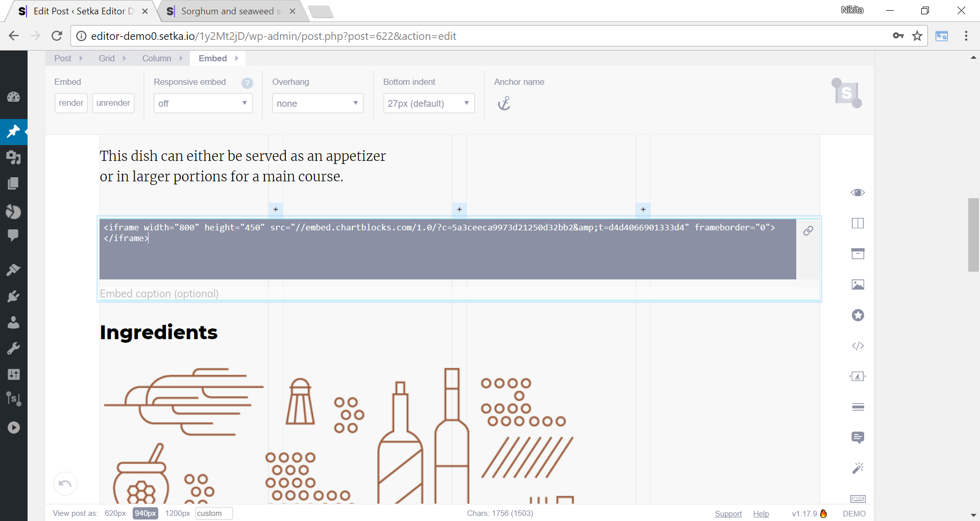Expand the Bottom indent dropdown

click(428, 103)
